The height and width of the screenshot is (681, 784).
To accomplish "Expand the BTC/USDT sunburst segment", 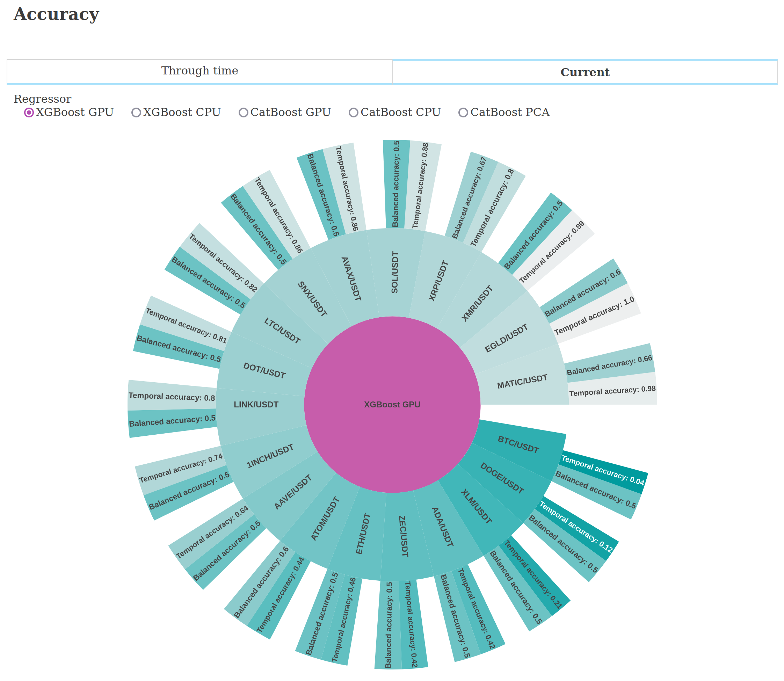I will [x=518, y=445].
